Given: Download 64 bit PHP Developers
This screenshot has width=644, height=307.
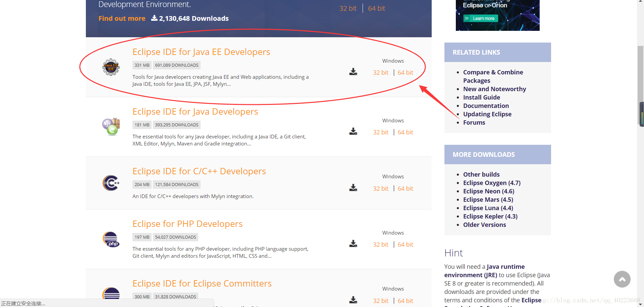Looking at the screenshot, I should click(x=406, y=245).
